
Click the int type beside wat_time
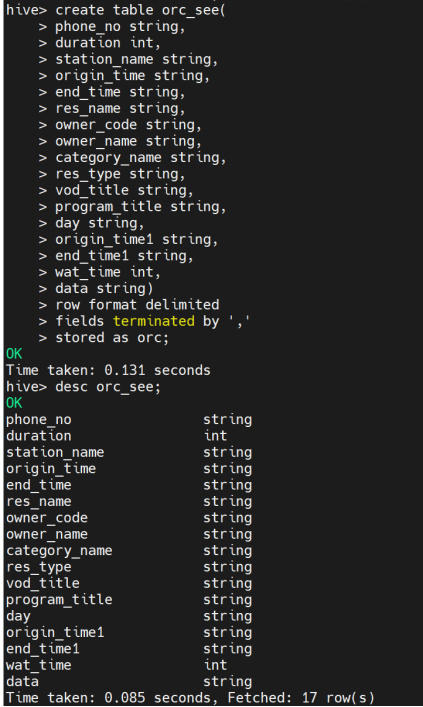[216, 665]
